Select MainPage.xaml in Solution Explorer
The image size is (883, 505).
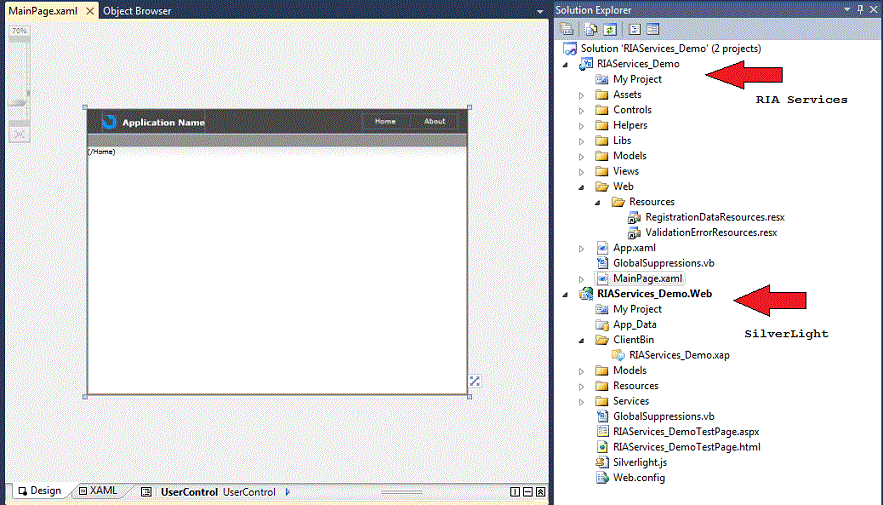point(648,278)
